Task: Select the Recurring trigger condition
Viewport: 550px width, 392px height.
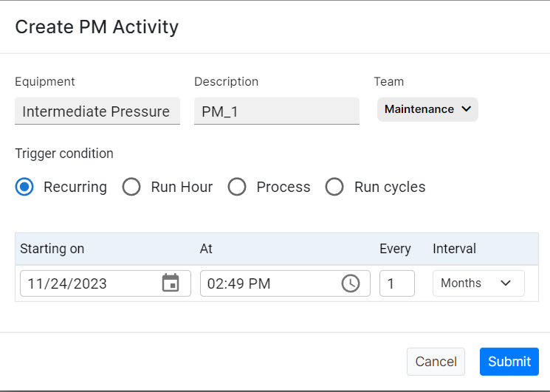Action: click(x=24, y=187)
